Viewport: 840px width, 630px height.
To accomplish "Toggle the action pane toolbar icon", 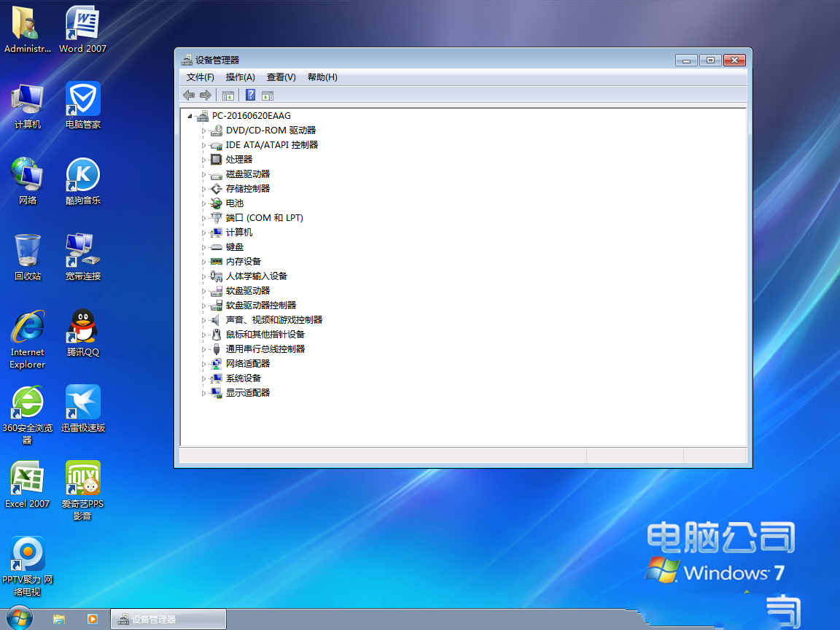I will [268, 95].
